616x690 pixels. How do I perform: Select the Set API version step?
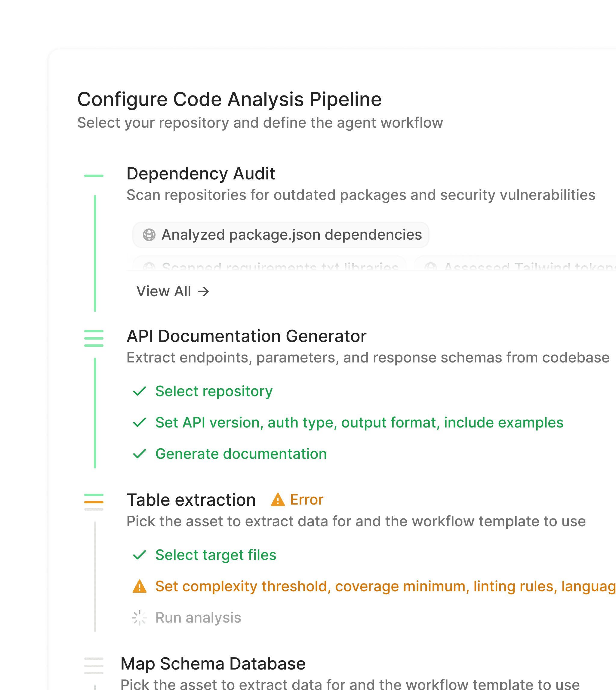pyautogui.click(x=359, y=423)
